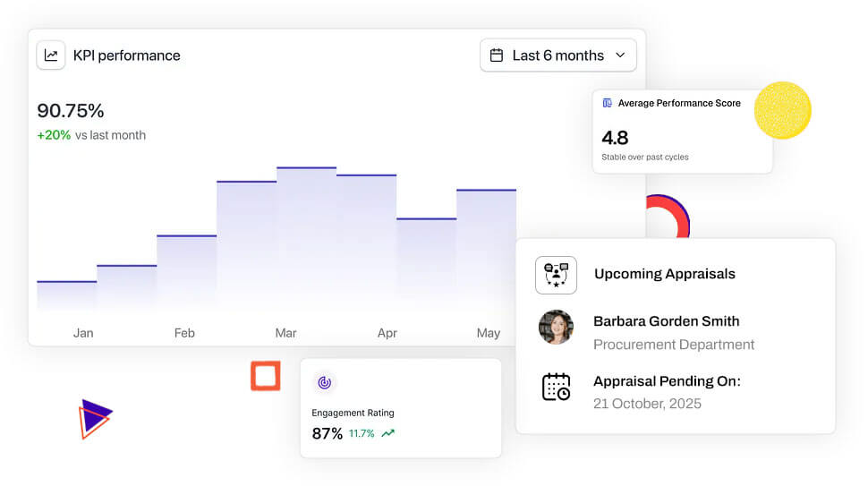The height and width of the screenshot is (486, 868).
Task: Pick the orange square outline
Action: (x=266, y=376)
